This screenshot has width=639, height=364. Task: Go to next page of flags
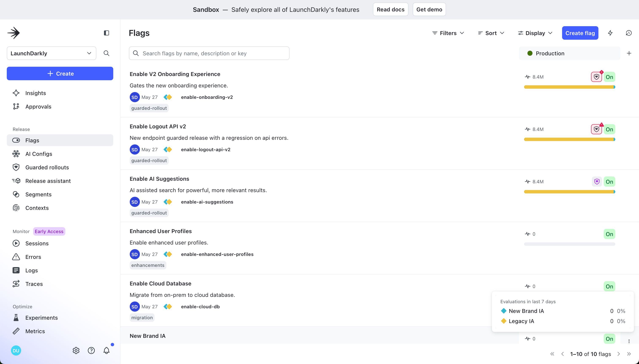click(619, 354)
